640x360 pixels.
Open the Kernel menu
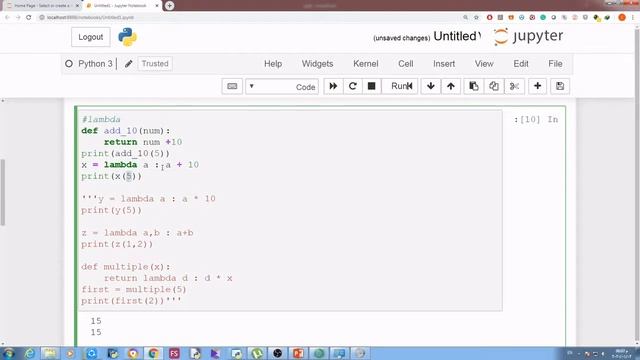(365, 64)
